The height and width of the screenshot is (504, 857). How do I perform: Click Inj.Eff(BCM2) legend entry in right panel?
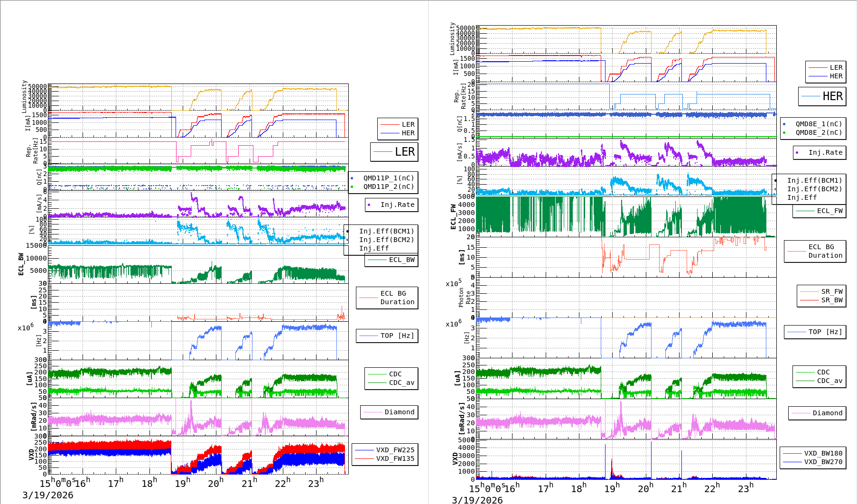pyautogui.click(x=814, y=189)
